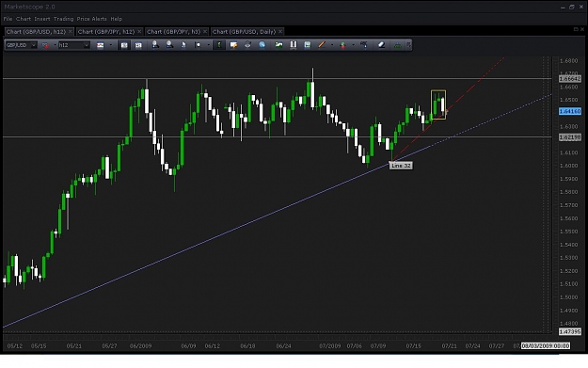Click the chart style icon after h12 box

click(x=100, y=45)
